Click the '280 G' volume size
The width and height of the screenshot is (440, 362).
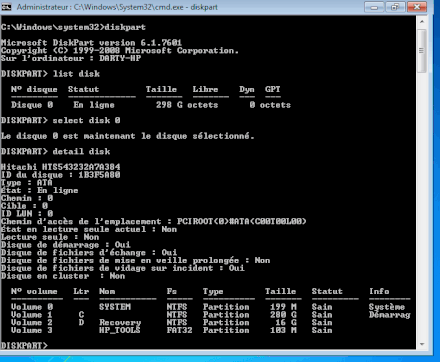point(283,315)
